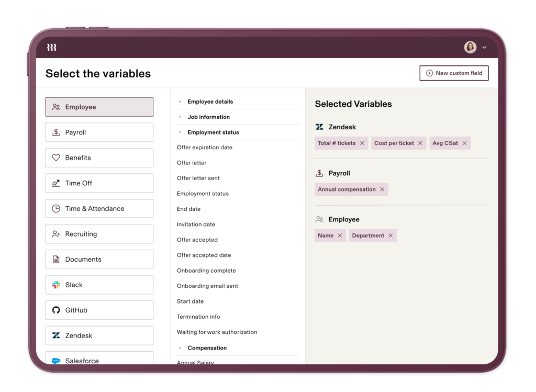536x392 pixels.
Task: Click the Documents page icon
Action: (56, 260)
